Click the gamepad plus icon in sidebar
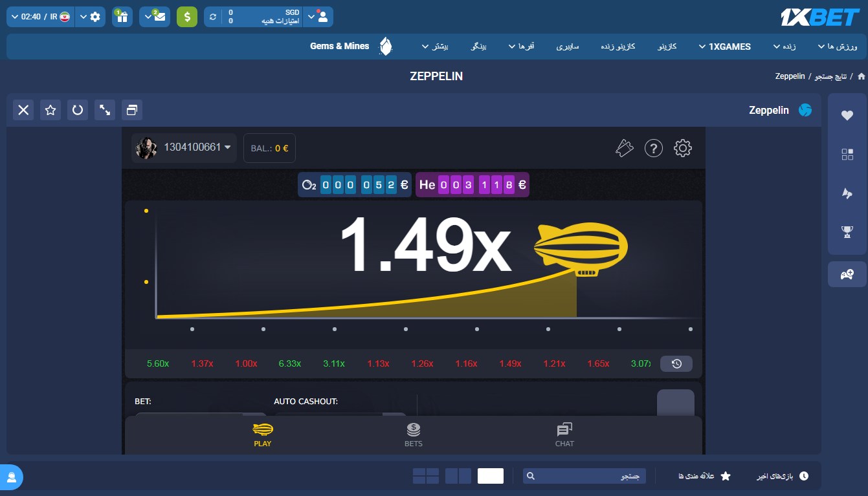This screenshot has height=496, width=868. pyautogui.click(x=847, y=274)
